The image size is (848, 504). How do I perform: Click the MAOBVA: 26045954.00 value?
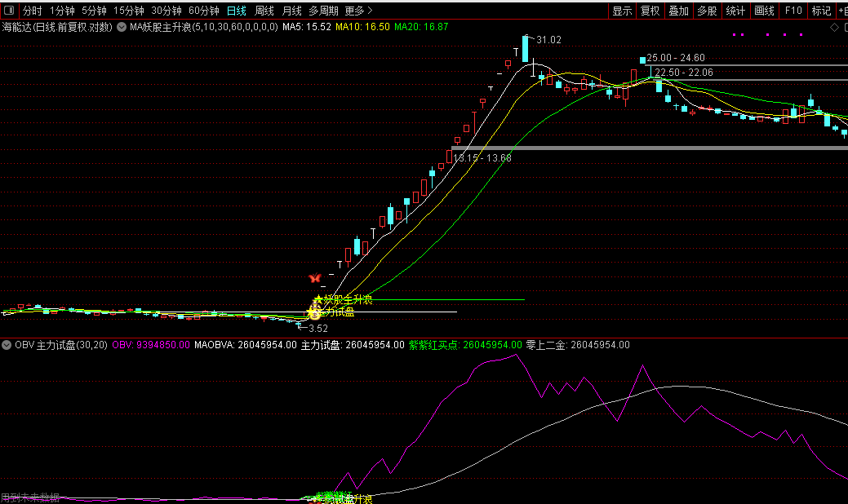click(246, 345)
